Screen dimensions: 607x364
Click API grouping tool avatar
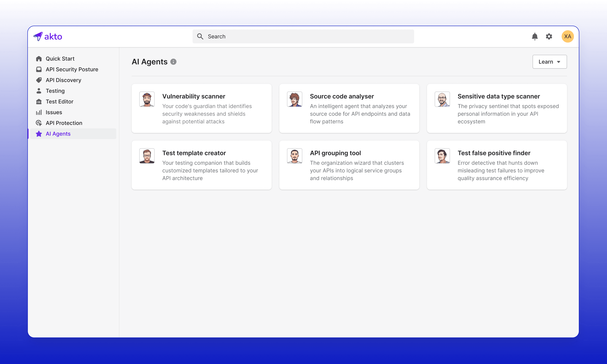pos(294,156)
